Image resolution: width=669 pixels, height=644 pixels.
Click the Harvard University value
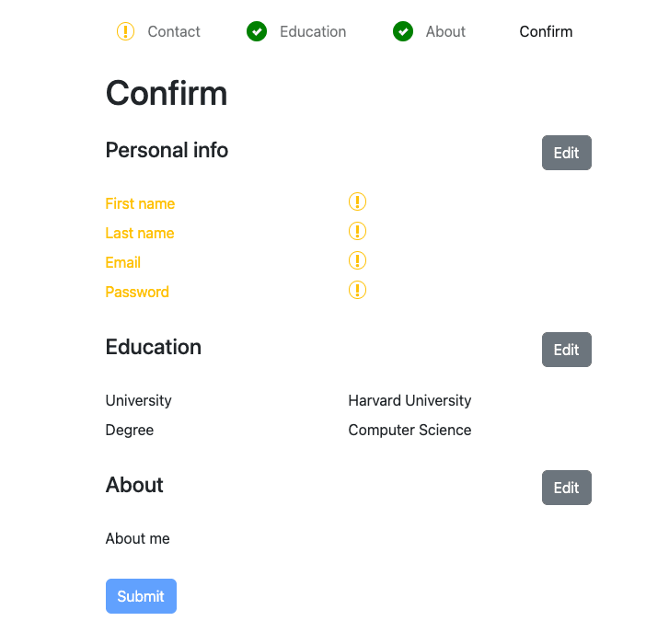(409, 400)
